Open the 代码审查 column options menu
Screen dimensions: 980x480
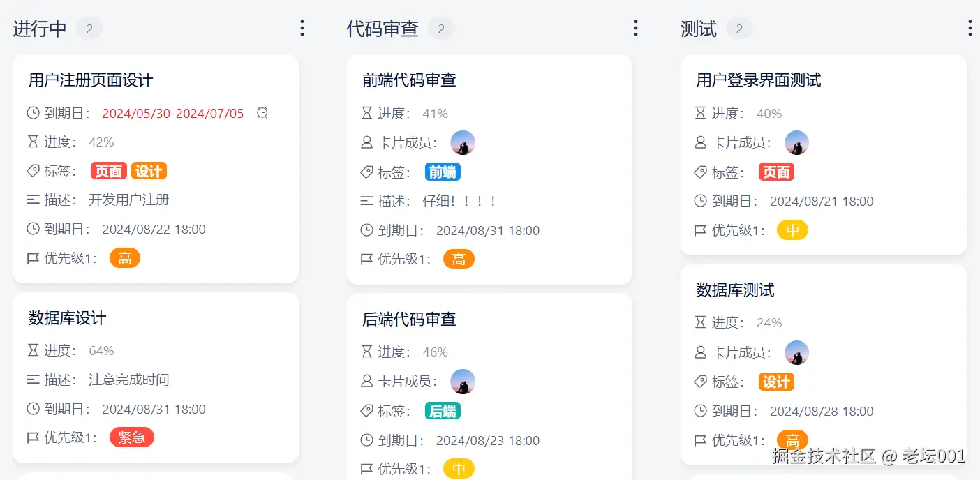(635, 28)
